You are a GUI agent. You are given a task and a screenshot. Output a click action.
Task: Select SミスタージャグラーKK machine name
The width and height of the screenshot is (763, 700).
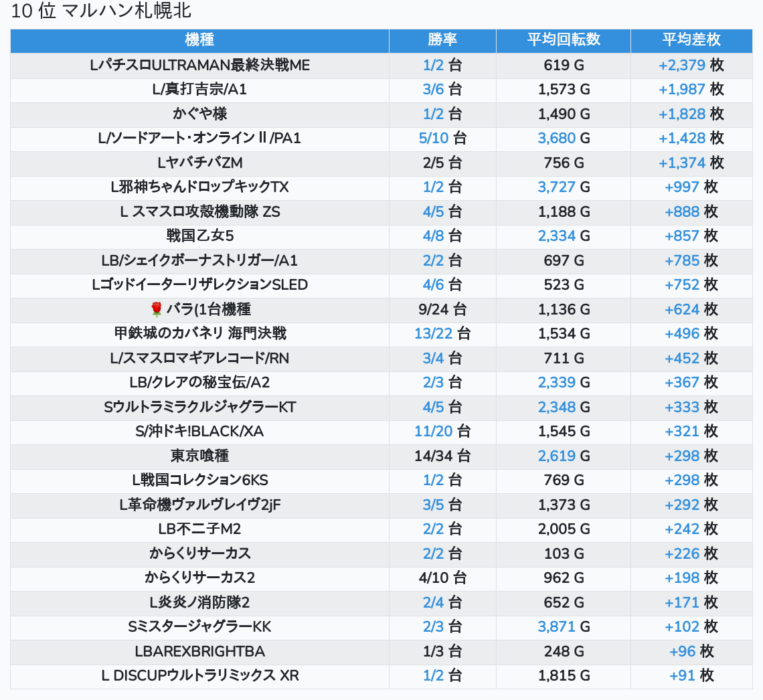pyautogui.click(x=199, y=626)
